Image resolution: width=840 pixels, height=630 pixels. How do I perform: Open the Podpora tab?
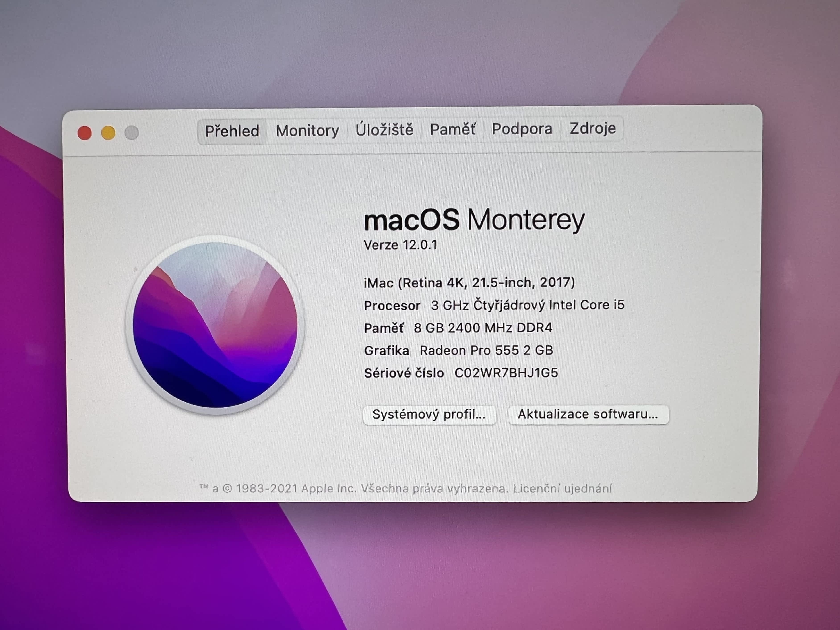(x=522, y=129)
